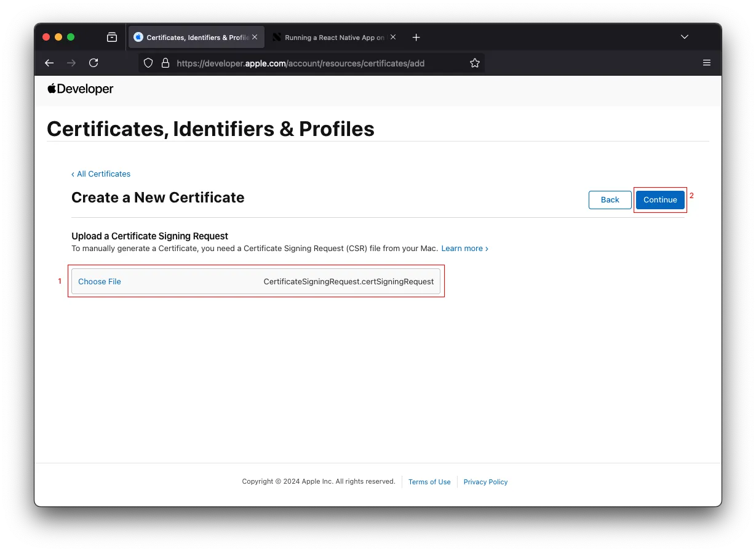The image size is (756, 552).
Task: Click Choose File to upload CSR
Action: (x=100, y=282)
